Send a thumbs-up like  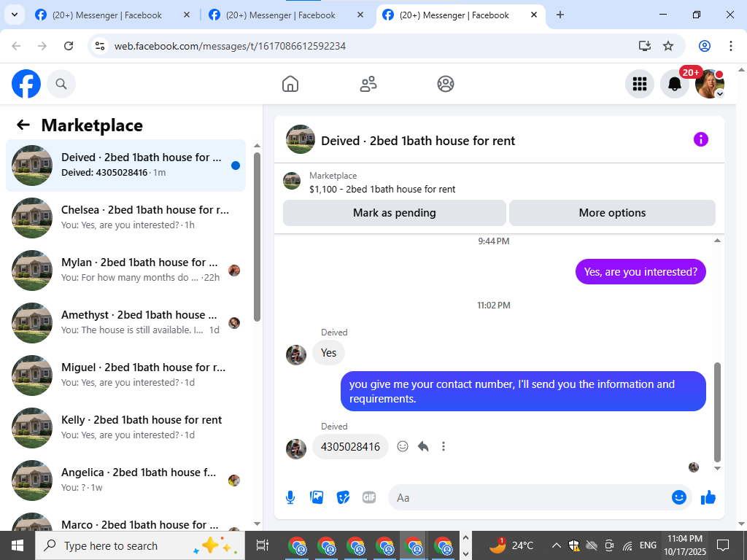click(x=708, y=497)
